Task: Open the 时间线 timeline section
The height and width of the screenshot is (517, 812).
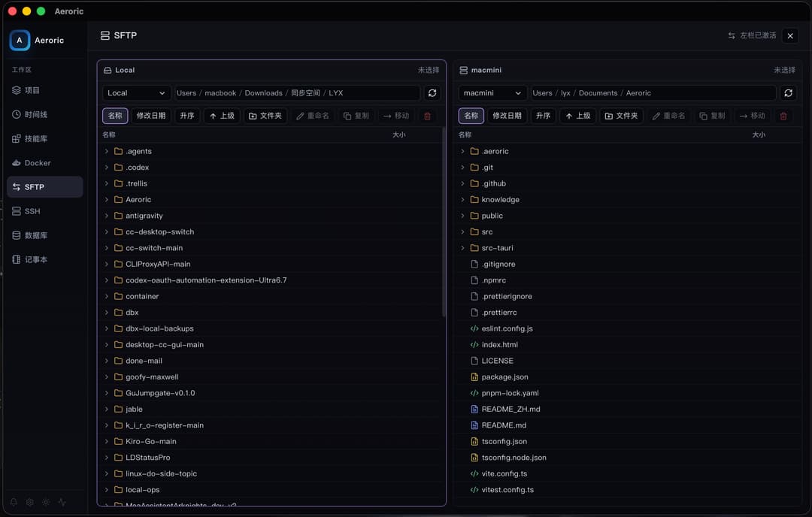Action: 44,114
